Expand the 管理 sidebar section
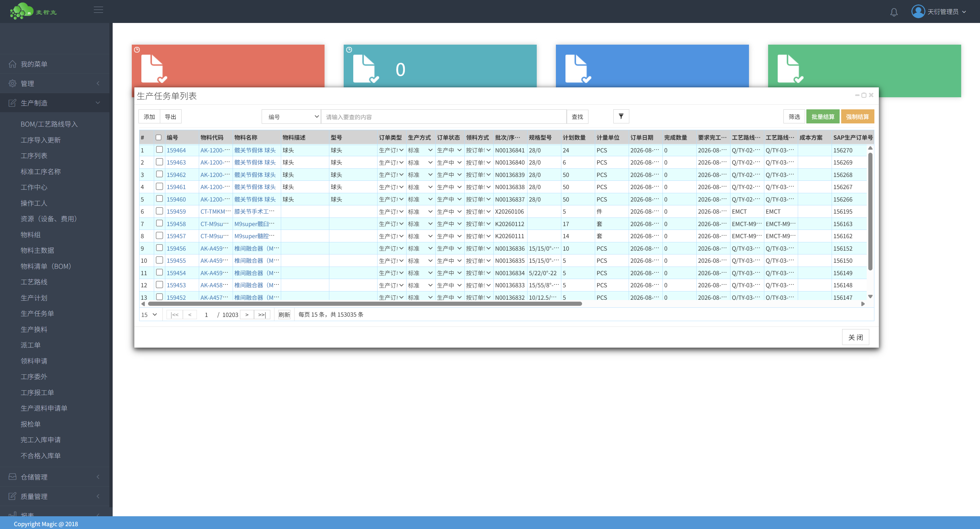This screenshot has height=529, width=980. click(x=55, y=83)
